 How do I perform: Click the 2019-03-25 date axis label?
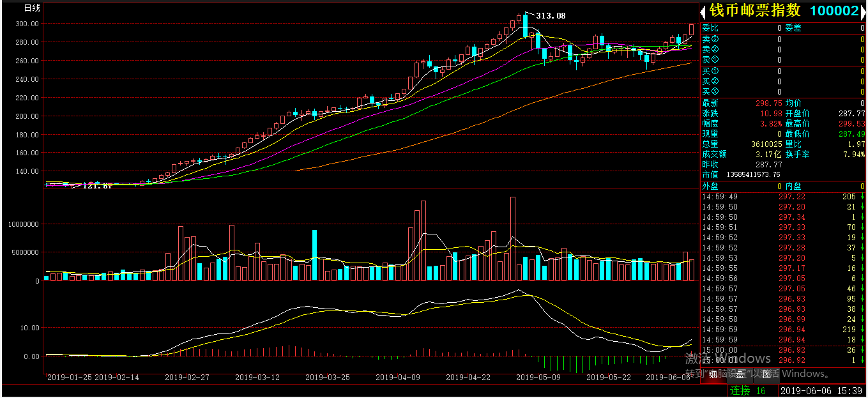[328, 377]
